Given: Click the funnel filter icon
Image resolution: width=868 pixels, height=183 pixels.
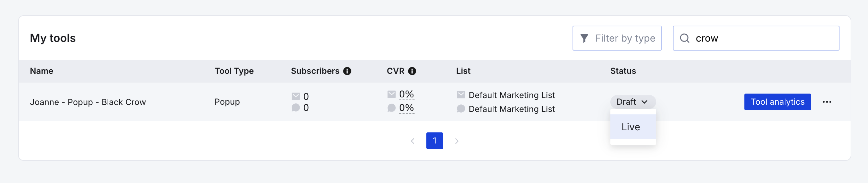Looking at the screenshot, I should click(584, 38).
